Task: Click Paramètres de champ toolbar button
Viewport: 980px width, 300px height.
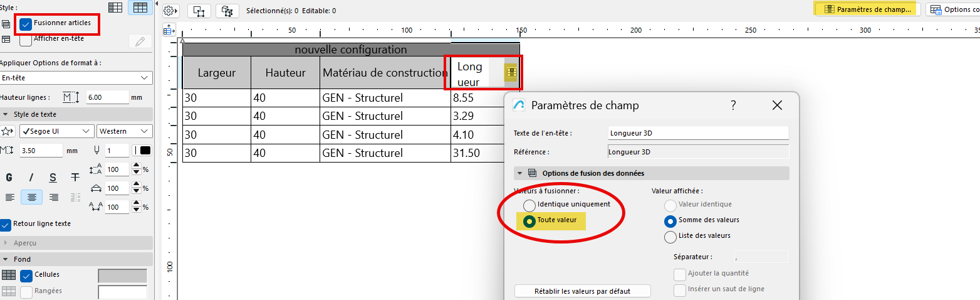Action: [x=868, y=9]
